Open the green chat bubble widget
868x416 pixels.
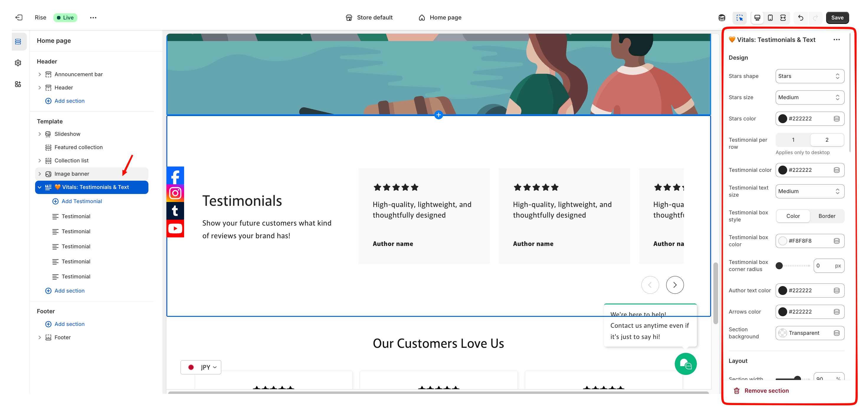click(685, 364)
